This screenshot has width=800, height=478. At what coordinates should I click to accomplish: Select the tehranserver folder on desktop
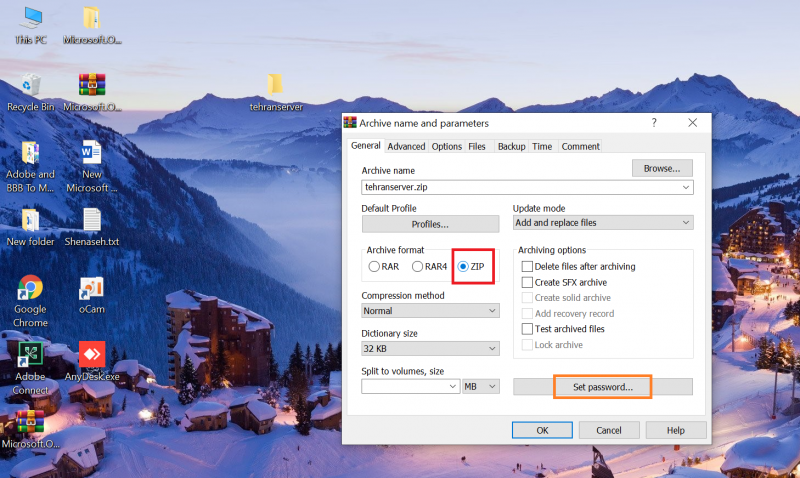pyautogui.click(x=275, y=86)
